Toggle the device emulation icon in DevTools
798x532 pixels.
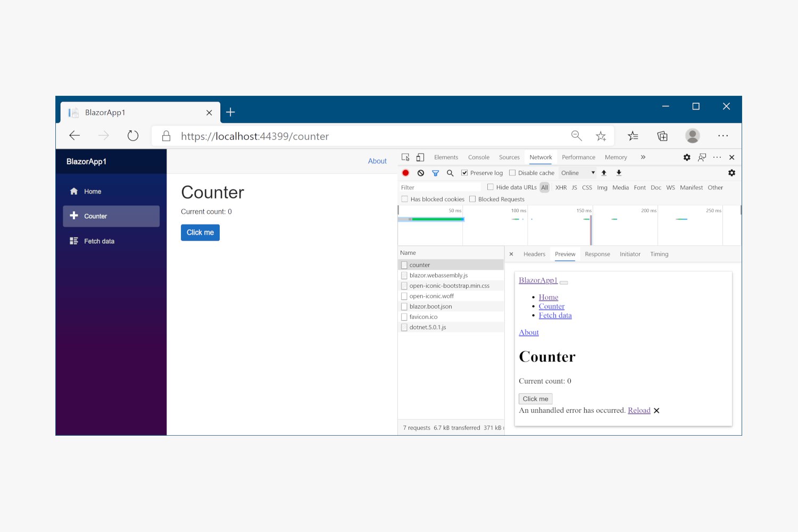[x=420, y=157]
